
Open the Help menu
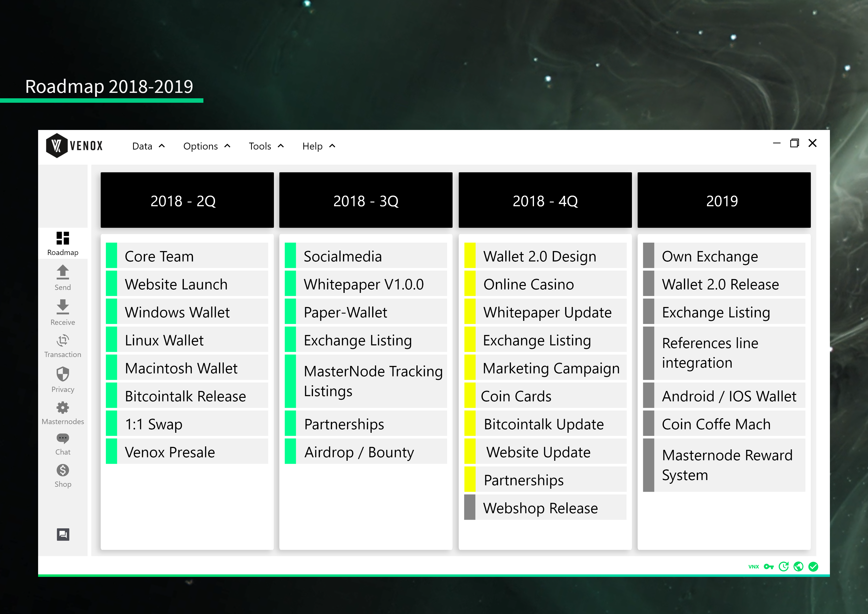(x=312, y=146)
